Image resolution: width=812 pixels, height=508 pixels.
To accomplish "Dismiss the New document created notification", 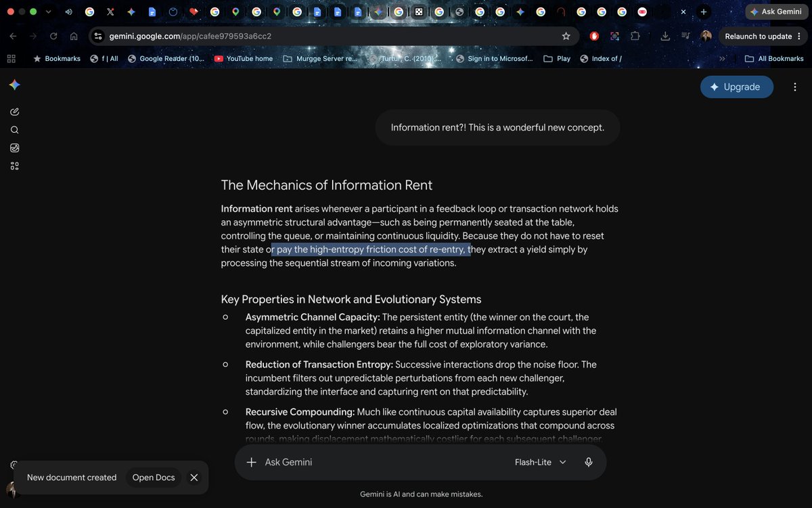I will (194, 478).
